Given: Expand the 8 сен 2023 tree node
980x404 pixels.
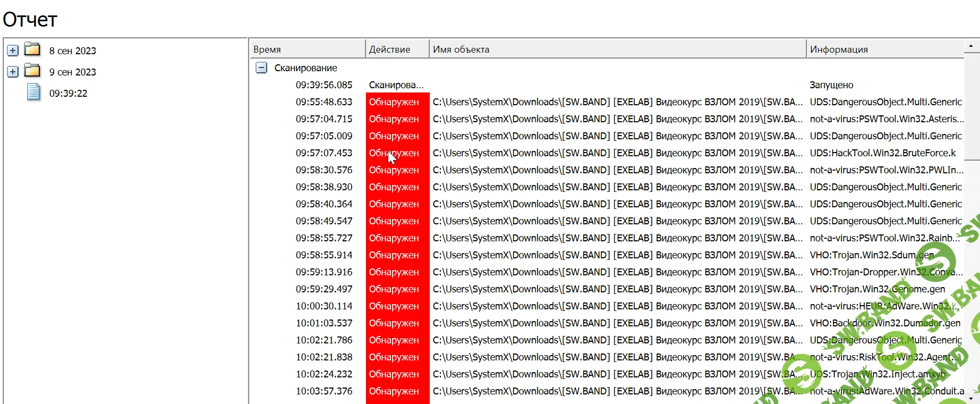Looking at the screenshot, I should 13,50.
